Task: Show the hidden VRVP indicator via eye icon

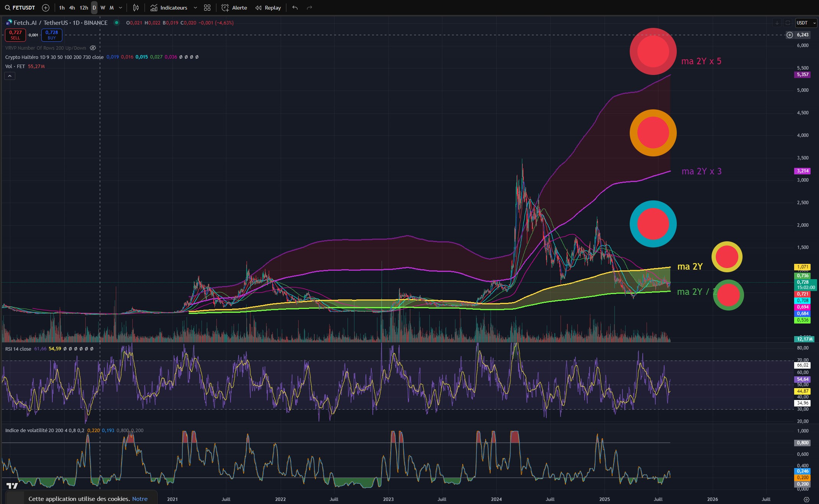Action: tap(93, 48)
